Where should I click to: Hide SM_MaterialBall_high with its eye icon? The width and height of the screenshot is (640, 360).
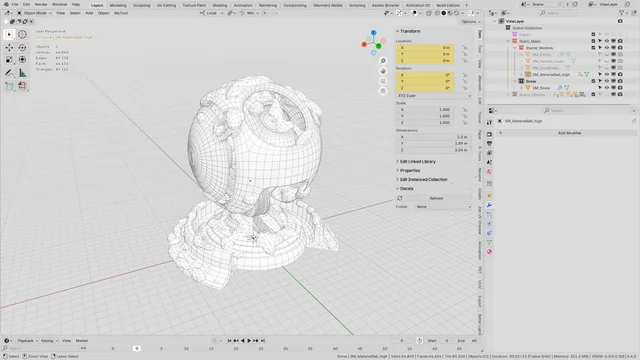[x=607, y=74]
